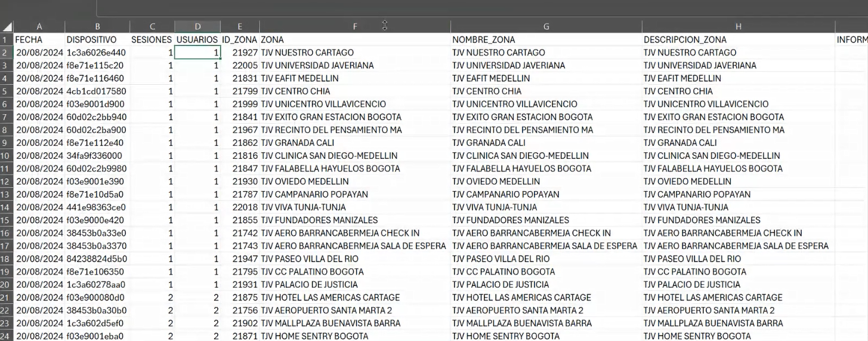868x341 pixels.
Task: Select zone ID cell 21999
Action: click(x=240, y=105)
